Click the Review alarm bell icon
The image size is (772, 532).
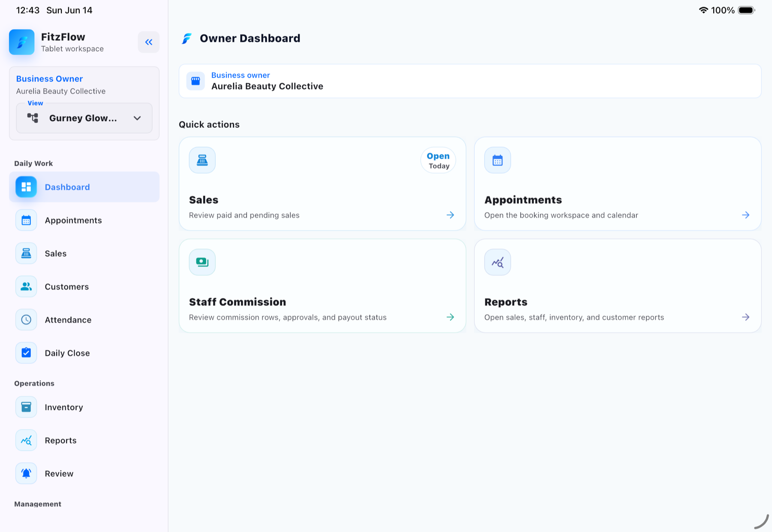(26, 474)
